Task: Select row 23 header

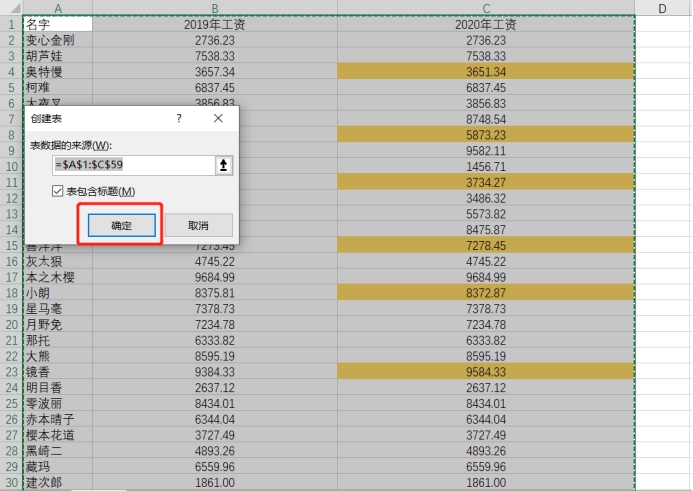Action: pyautogui.click(x=11, y=372)
